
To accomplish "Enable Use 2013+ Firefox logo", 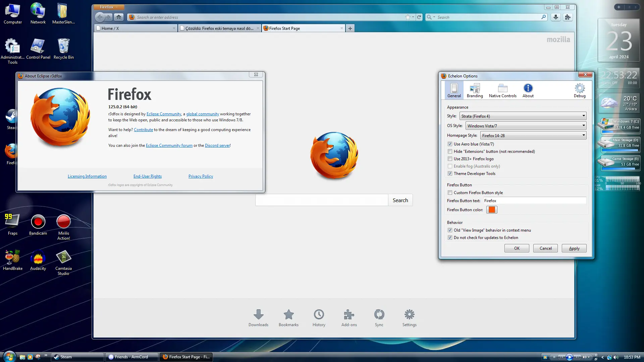I will (450, 159).
